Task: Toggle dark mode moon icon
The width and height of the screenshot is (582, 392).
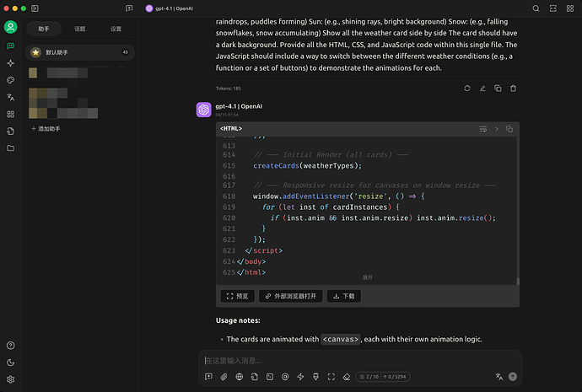Action: pyautogui.click(x=10, y=362)
